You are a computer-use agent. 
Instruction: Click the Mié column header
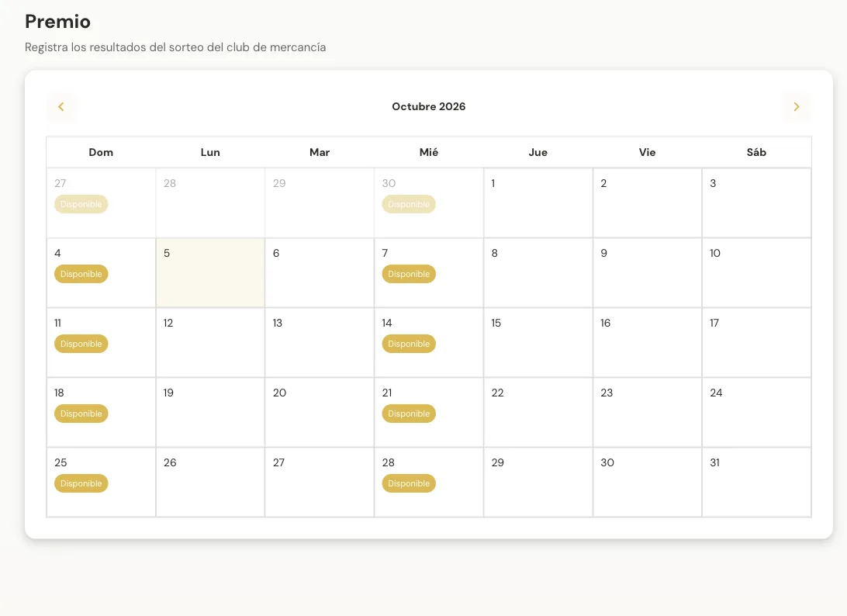point(428,152)
